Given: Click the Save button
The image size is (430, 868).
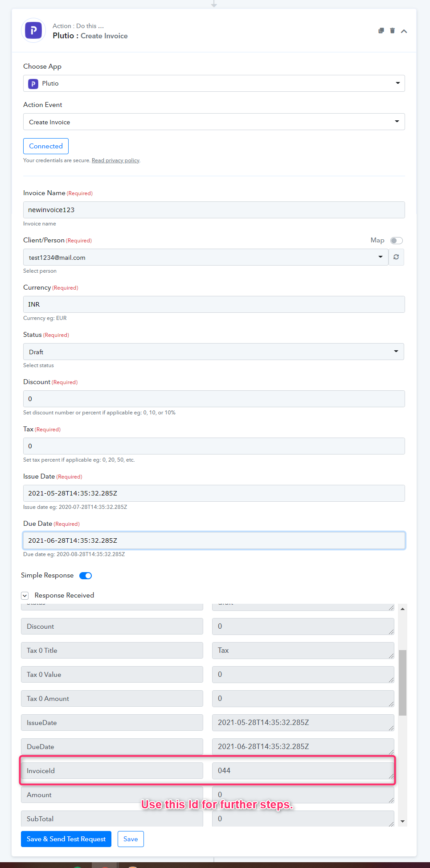Looking at the screenshot, I should [x=131, y=839].
